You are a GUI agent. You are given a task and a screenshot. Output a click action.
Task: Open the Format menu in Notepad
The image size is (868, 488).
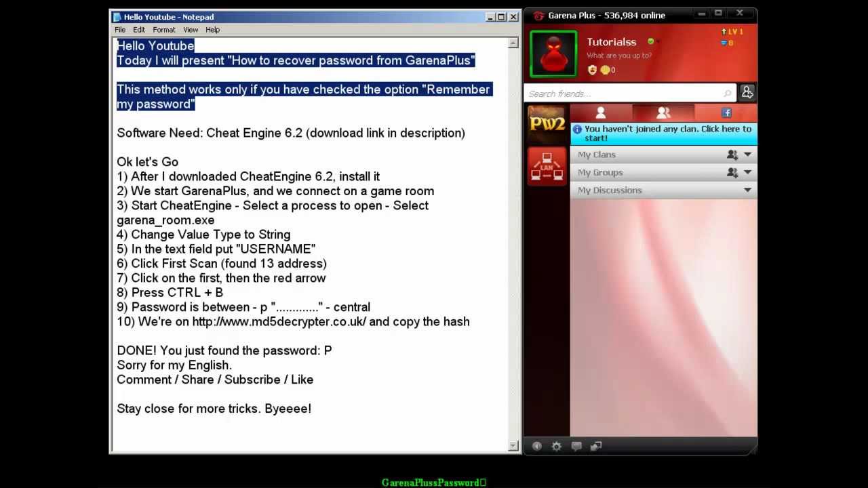coord(164,30)
